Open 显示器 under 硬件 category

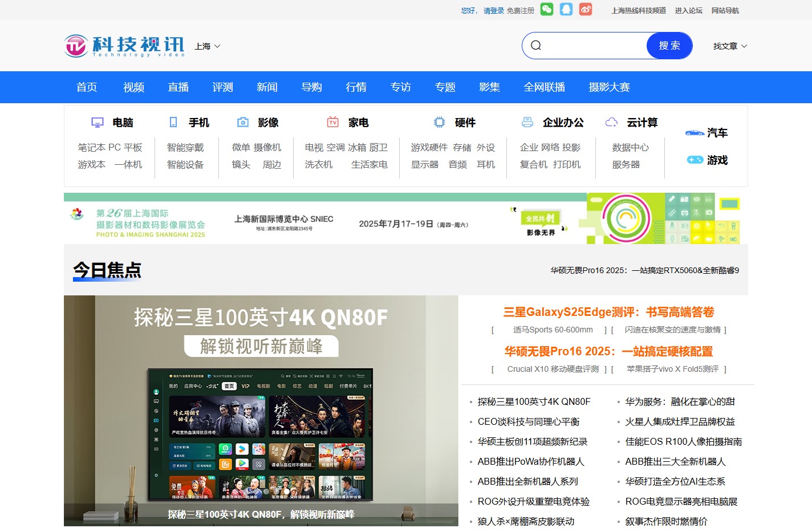pos(425,165)
